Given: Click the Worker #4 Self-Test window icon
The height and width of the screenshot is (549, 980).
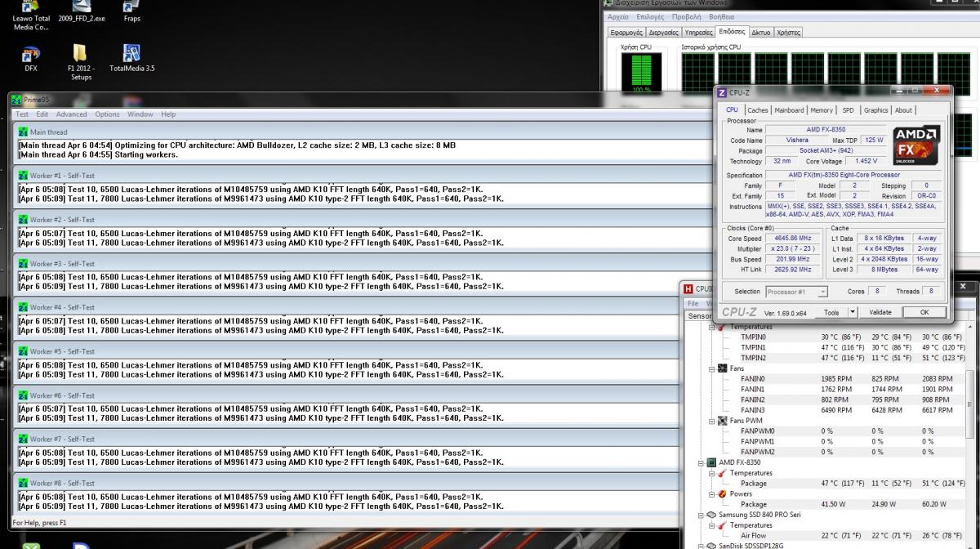Looking at the screenshot, I should pyautogui.click(x=23, y=307).
